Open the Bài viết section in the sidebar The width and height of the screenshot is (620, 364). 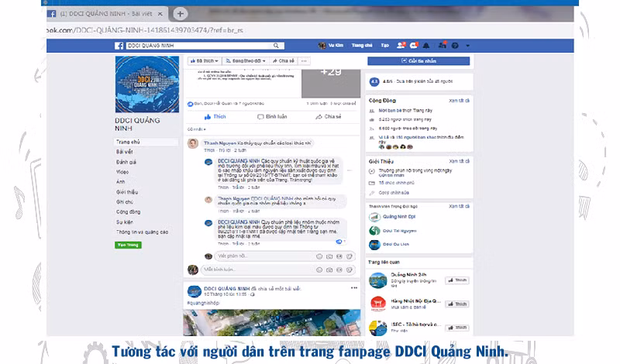125,152
